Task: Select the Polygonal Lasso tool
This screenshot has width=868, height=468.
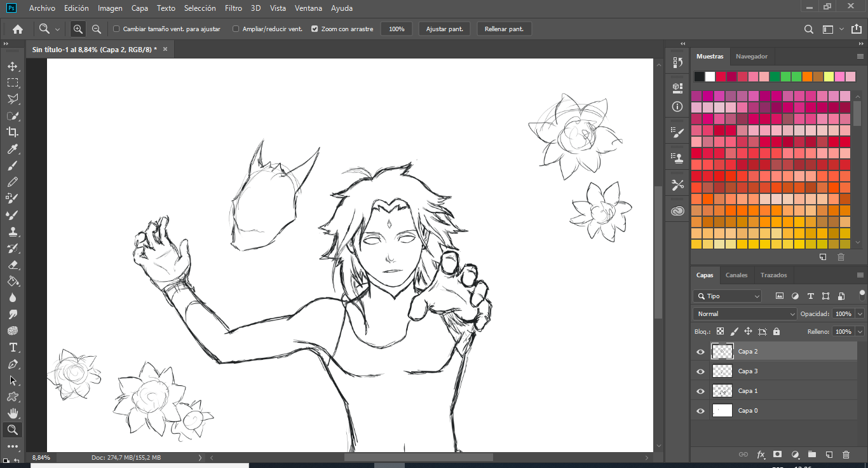Action: click(13, 99)
